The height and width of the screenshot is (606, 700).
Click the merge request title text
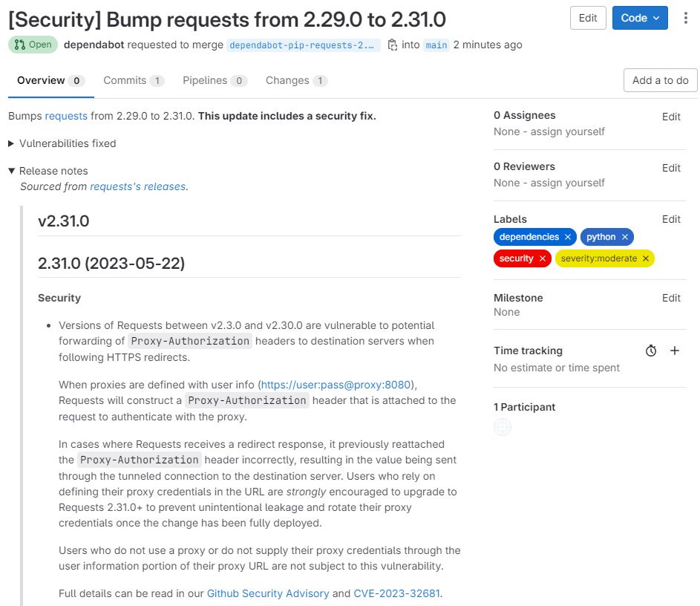click(x=227, y=19)
